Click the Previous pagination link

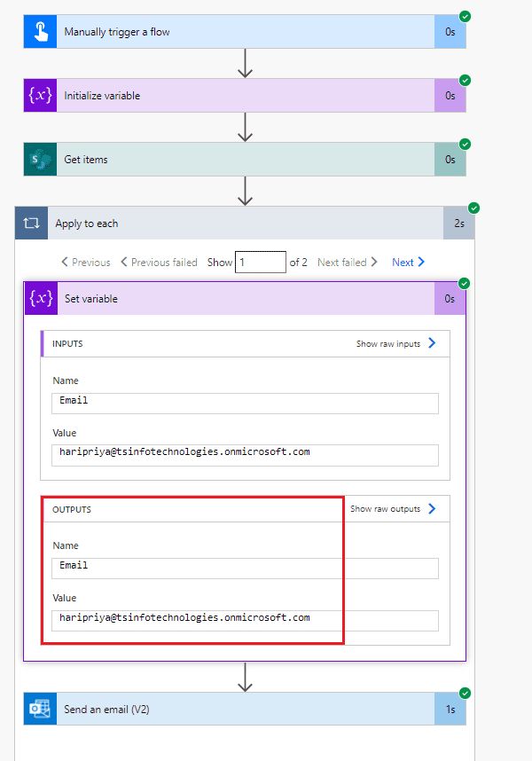point(89,262)
